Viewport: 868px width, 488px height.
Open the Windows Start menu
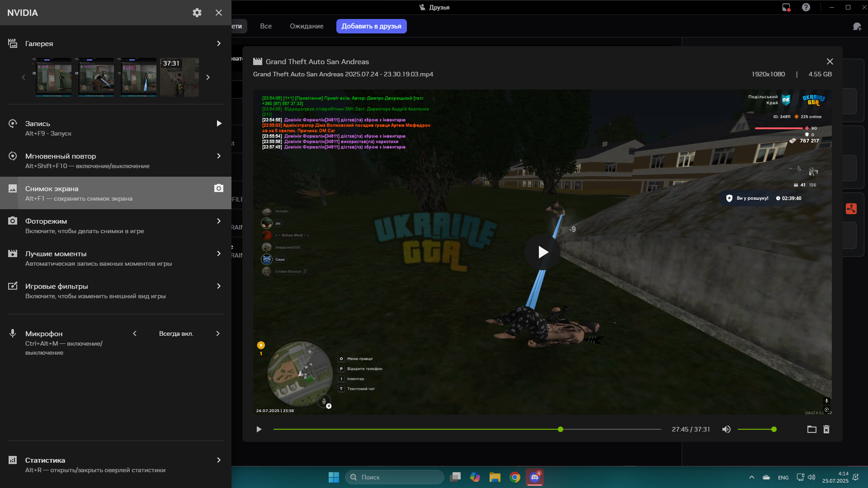click(334, 477)
